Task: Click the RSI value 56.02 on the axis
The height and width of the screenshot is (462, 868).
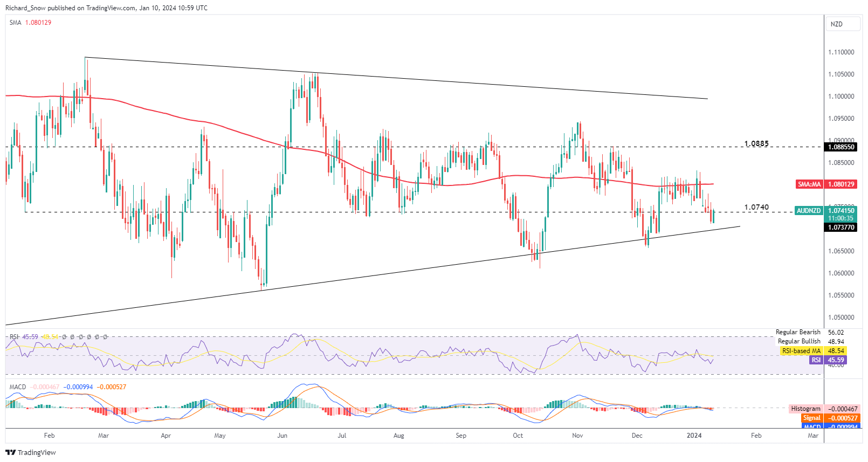Action: click(836, 333)
